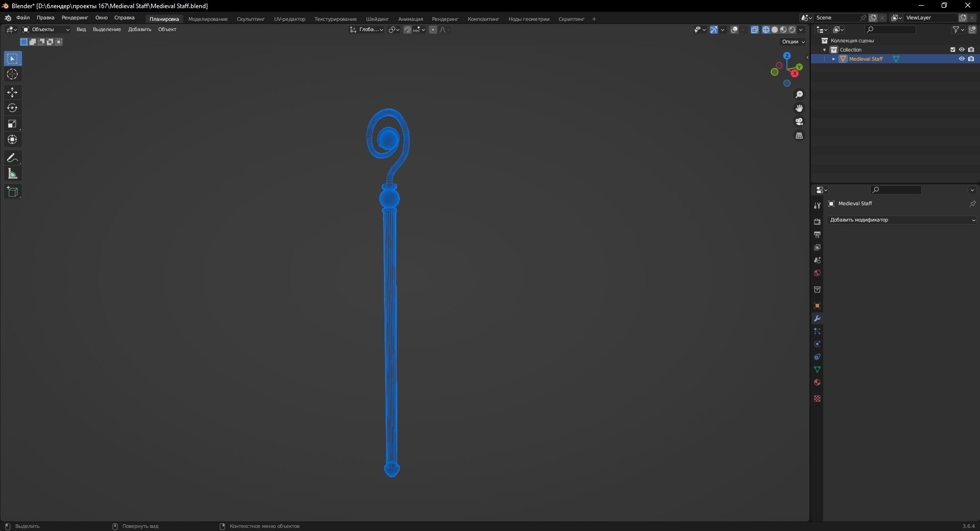980x531 pixels.
Task: Open the Particles properties tab
Action: pyautogui.click(x=817, y=331)
